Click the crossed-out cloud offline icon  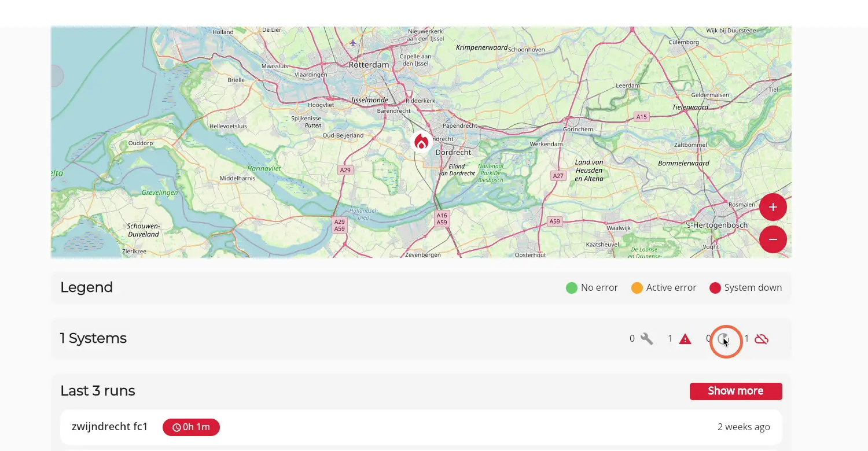(762, 339)
